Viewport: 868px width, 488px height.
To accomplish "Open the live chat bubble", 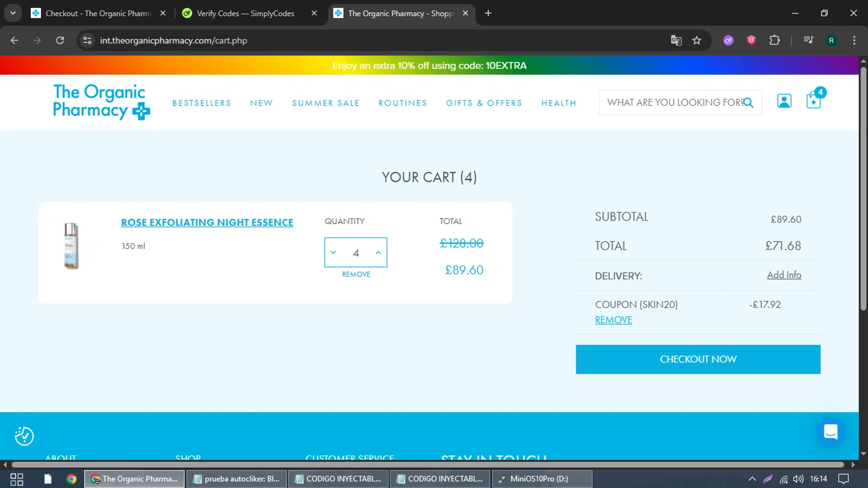I will pyautogui.click(x=830, y=432).
